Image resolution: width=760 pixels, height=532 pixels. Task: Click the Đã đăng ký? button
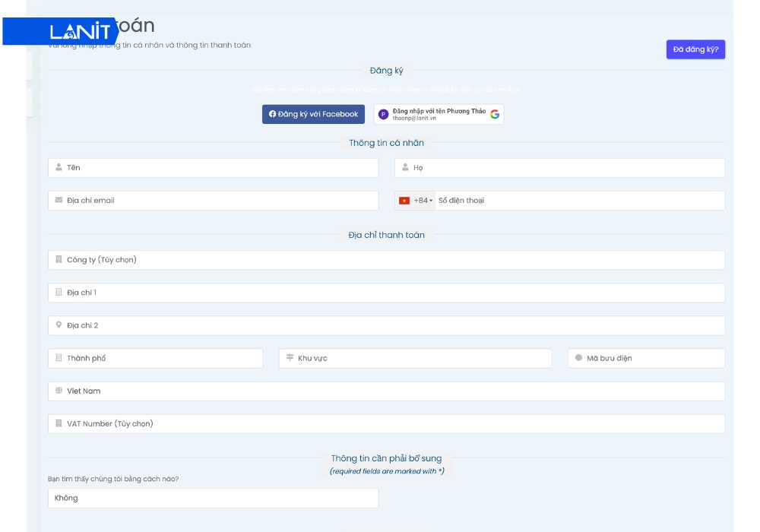(695, 49)
